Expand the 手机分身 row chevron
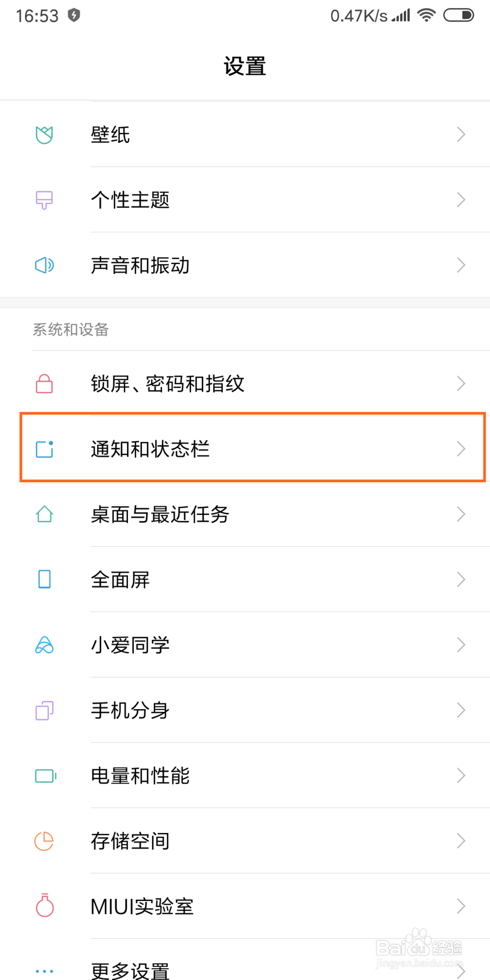 tap(461, 710)
